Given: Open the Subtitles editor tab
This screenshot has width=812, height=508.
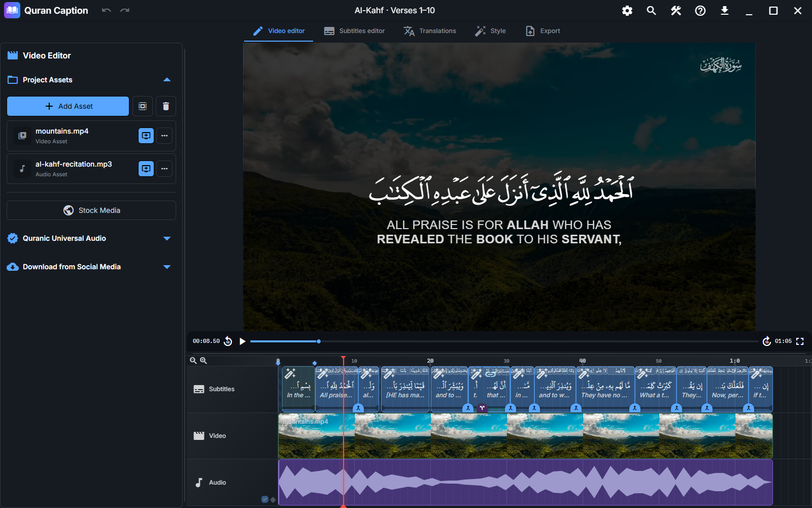Looking at the screenshot, I should pyautogui.click(x=354, y=31).
